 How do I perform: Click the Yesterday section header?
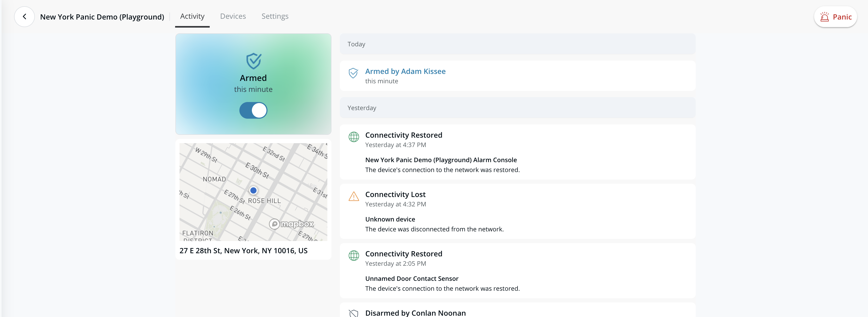(362, 108)
